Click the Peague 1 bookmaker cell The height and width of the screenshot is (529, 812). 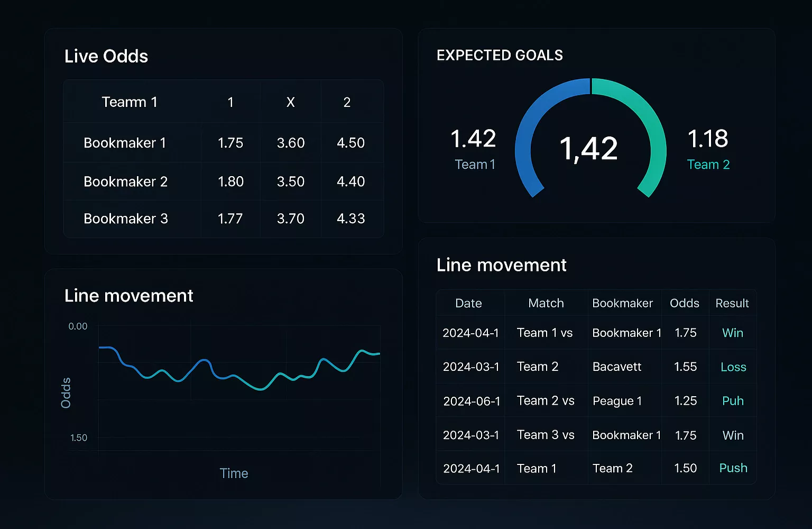point(617,401)
